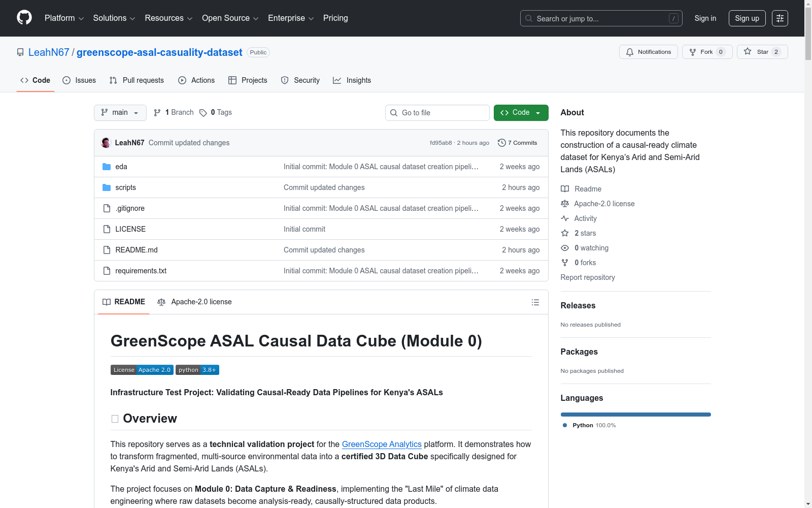This screenshot has height=508, width=812.
Task: Open README outline list icon
Action: click(535, 302)
